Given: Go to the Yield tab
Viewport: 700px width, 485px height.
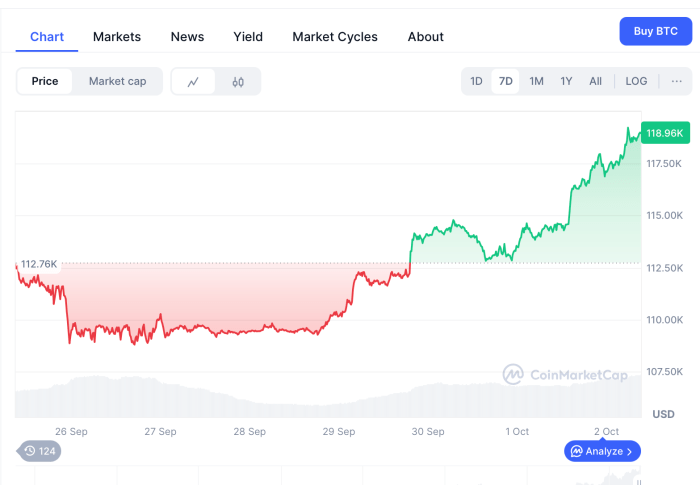Looking at the screenshot, I should click(x=248, y=37).
